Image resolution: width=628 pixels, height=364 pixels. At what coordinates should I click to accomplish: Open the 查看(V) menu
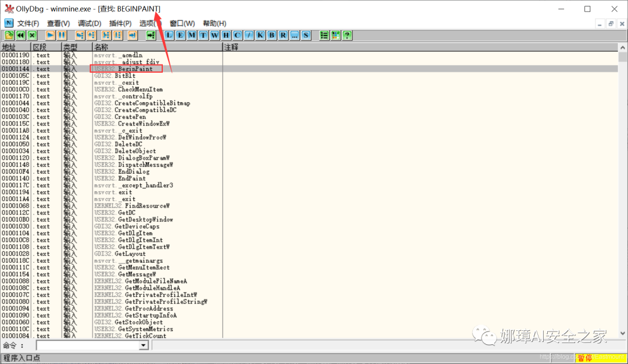coord(59,24)
